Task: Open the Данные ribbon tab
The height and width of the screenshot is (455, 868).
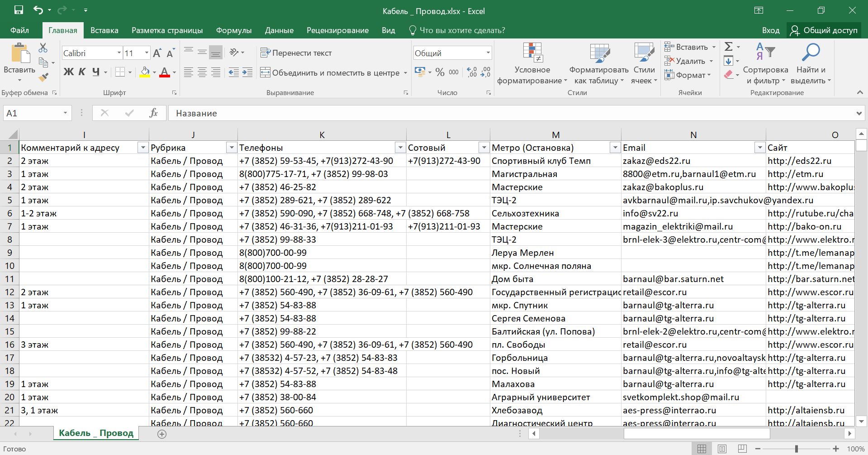Action: (x=279, y=30)
